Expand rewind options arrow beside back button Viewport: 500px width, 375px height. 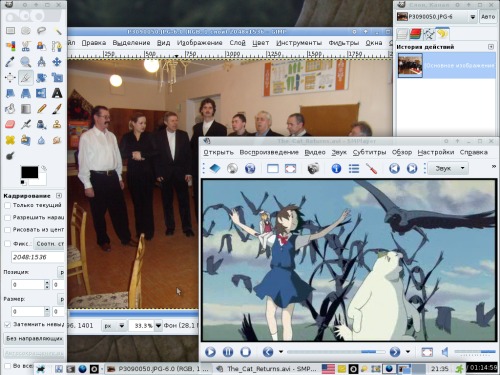pos(281,352)
